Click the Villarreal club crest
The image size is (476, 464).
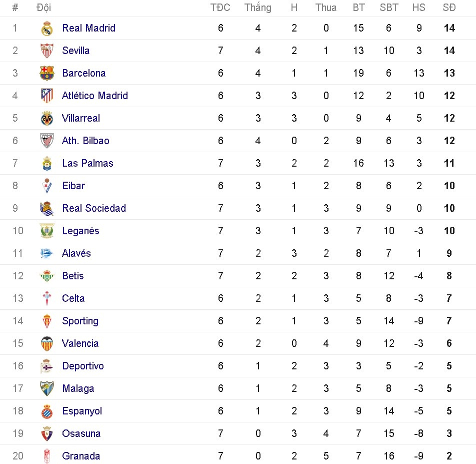tap(46, 118)
